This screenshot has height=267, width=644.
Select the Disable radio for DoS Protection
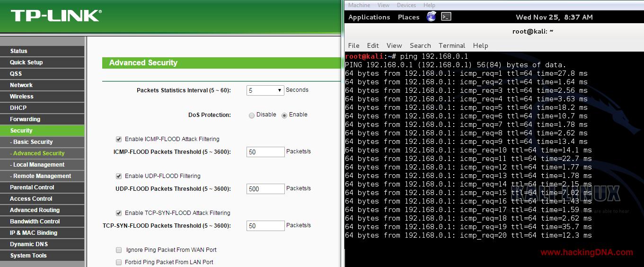pyautogui.click(x=252, y=115)
